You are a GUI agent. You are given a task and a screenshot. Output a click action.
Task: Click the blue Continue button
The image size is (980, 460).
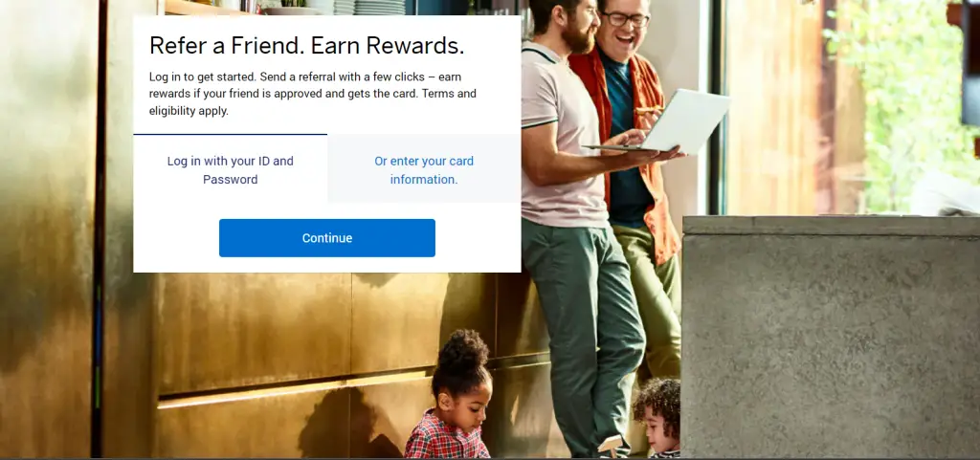click(327, 238)
